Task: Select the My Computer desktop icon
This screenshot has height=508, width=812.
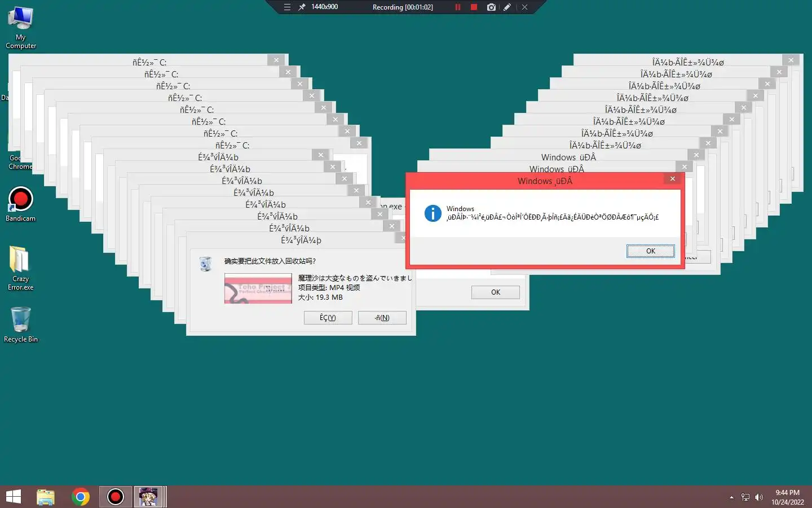Action: pos(21,28)
